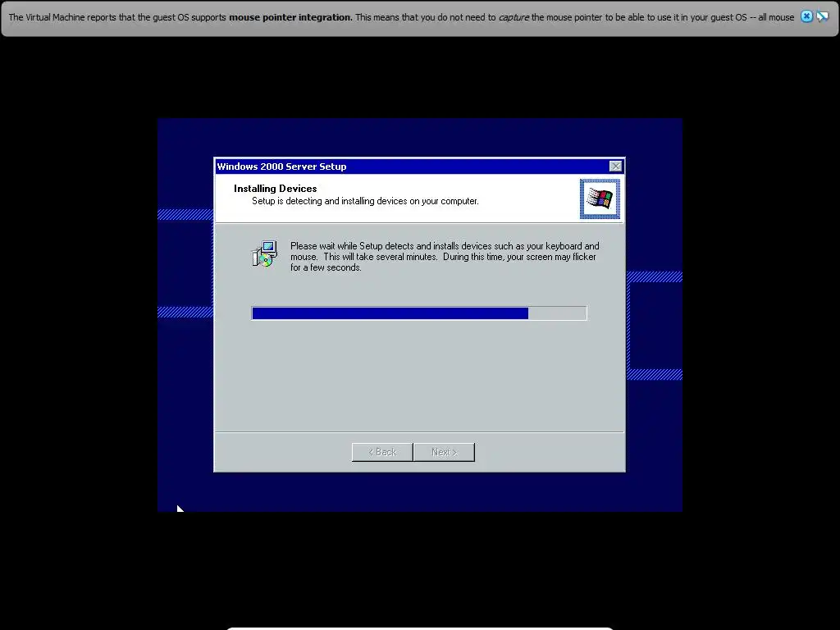840x630 pixels.
Task: Click the Windows 2000 Server Setup title bar
Action: pos(419,166)
